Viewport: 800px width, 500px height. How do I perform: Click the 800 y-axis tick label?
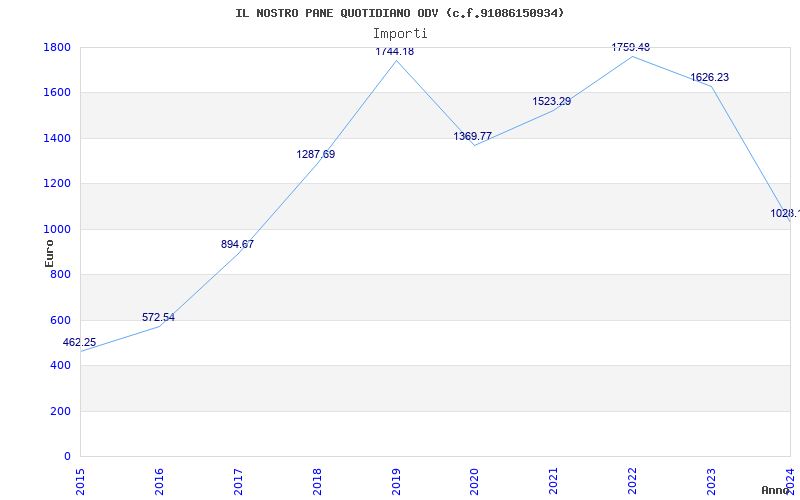point(61,275)
